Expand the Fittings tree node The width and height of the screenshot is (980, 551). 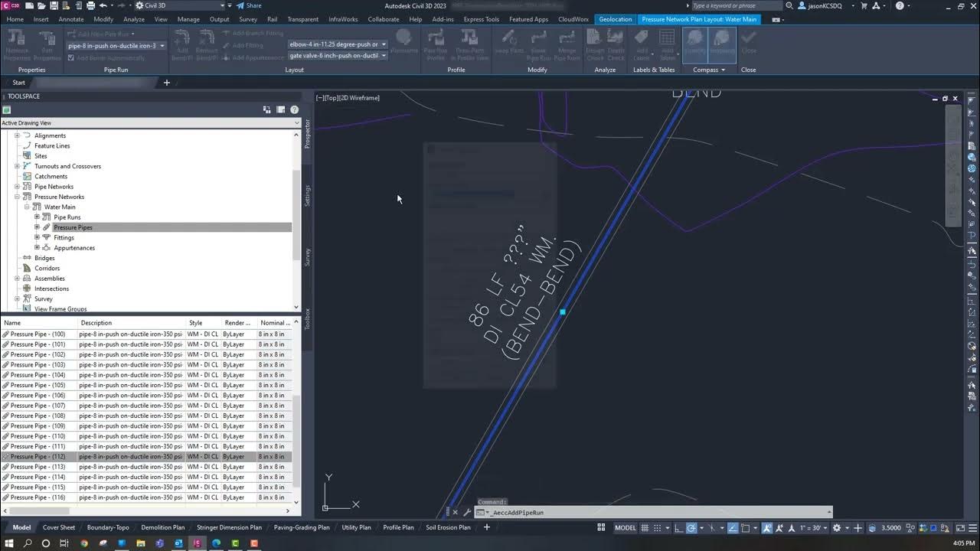coord(37,237)
